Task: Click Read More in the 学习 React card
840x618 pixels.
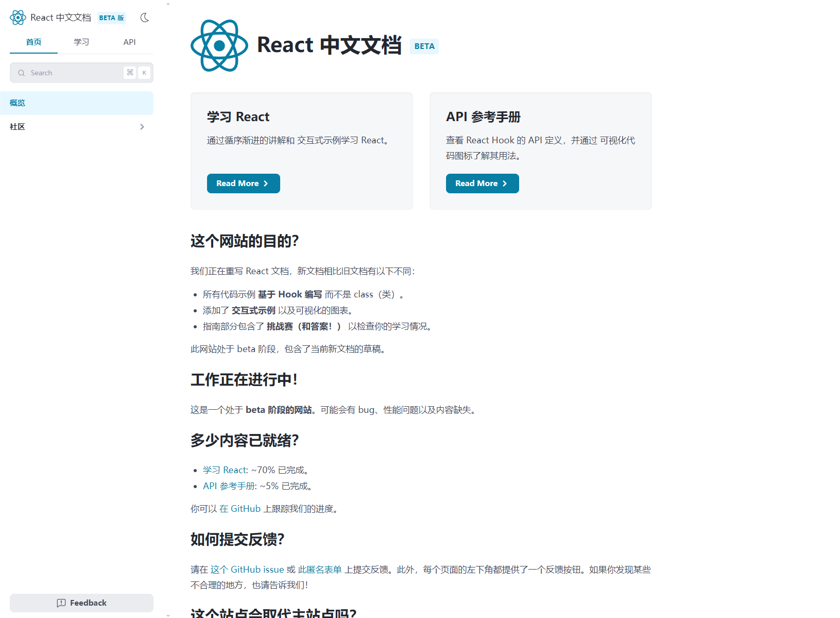Action: [x=244, y=183]
